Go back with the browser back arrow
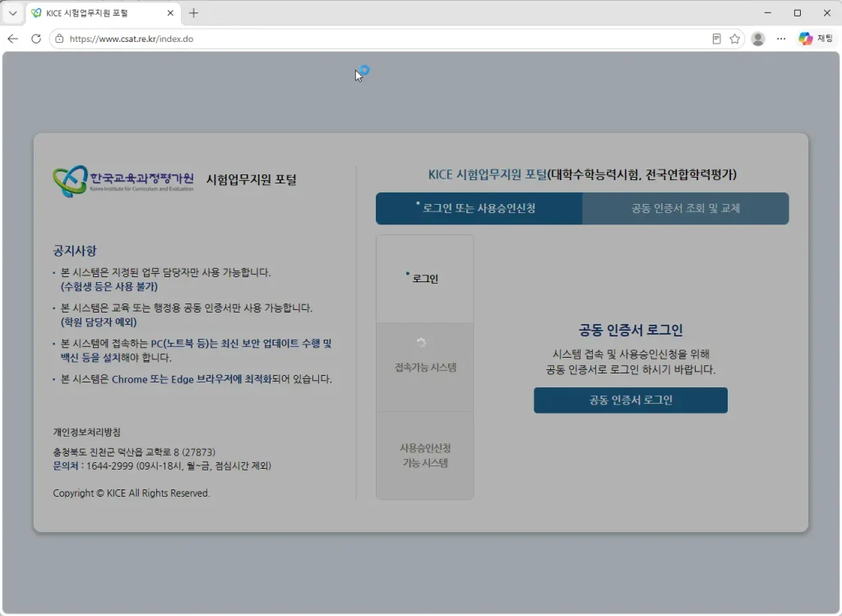842x616 pixels. (13, 39)
